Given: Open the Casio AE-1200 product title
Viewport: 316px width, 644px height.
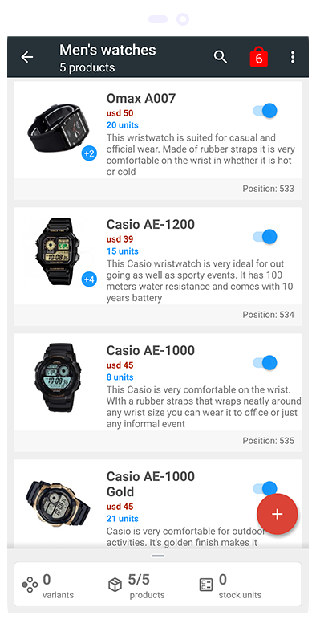Looking at the screenshot, I should pos(151,224).
